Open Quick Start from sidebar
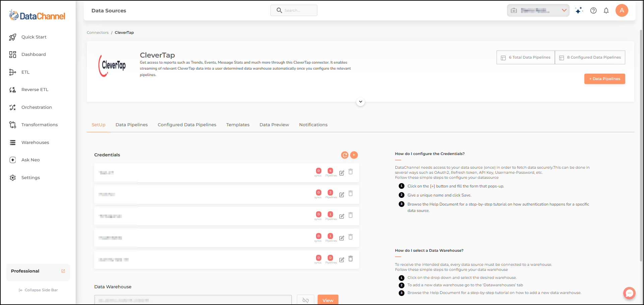The height and width of the screenshot is (305, 644). click(x=34, y=37)
